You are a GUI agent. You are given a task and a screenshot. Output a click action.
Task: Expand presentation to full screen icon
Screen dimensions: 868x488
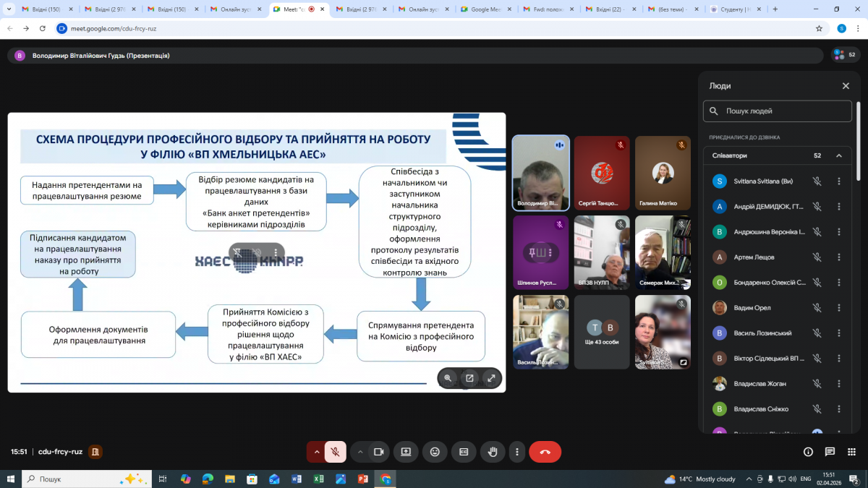click(491, 378)
